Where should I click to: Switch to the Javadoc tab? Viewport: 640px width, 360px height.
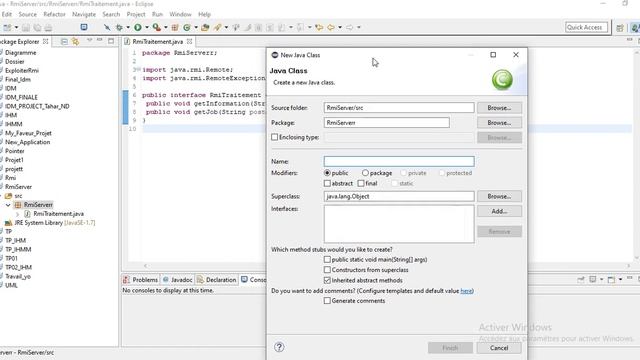[x=178, y=280]
